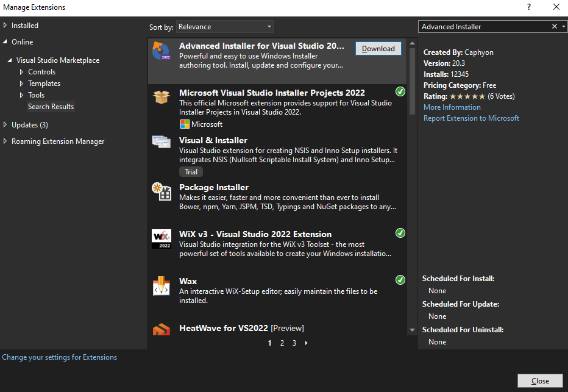This screenshot has width=568, height=392.
Task: Select Roaming Extension Manager label
Action: (x=58, y=141)
